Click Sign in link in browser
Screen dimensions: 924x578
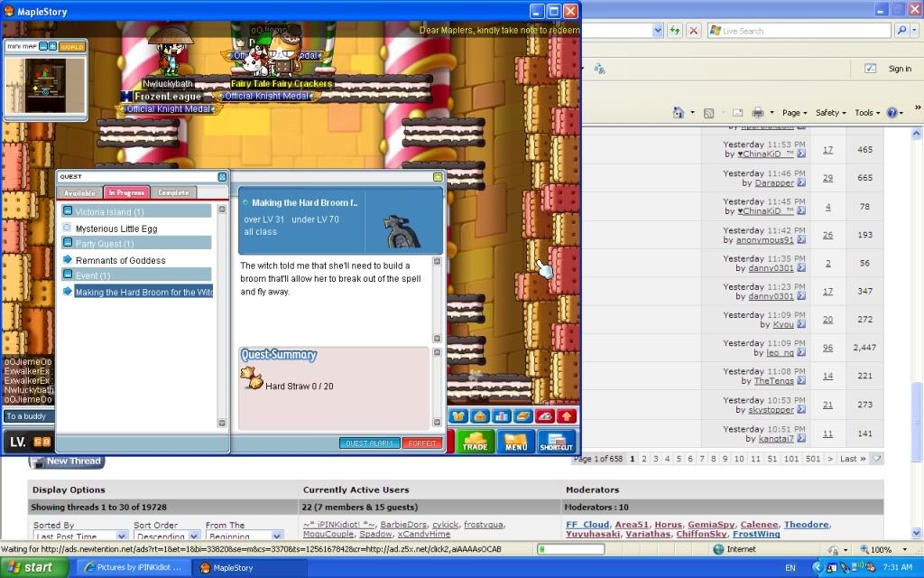(900, 69)
